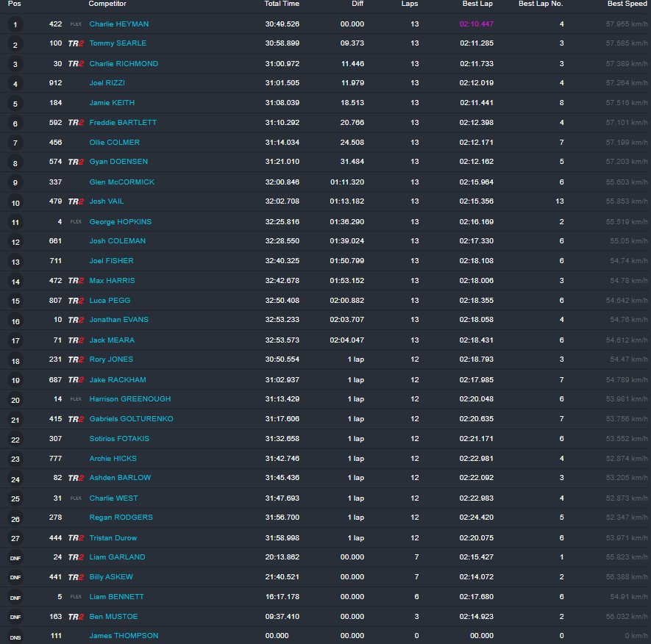The image size is (651, 644).
Task: Open Regan RODGERS competitor link
Action: 121,518
